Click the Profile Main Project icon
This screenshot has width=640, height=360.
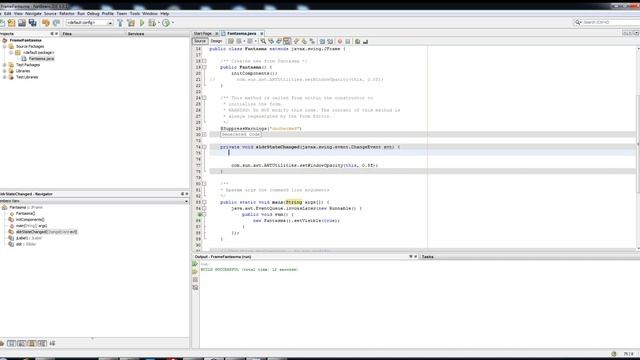pyautogui.click(x=166, y=23)
